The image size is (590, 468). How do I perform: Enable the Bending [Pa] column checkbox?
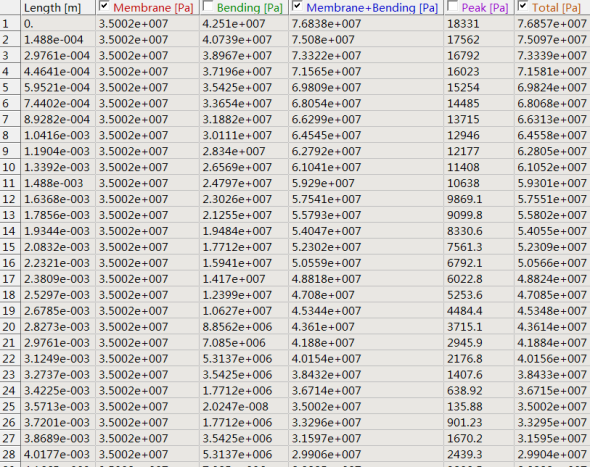click(208, 6)
